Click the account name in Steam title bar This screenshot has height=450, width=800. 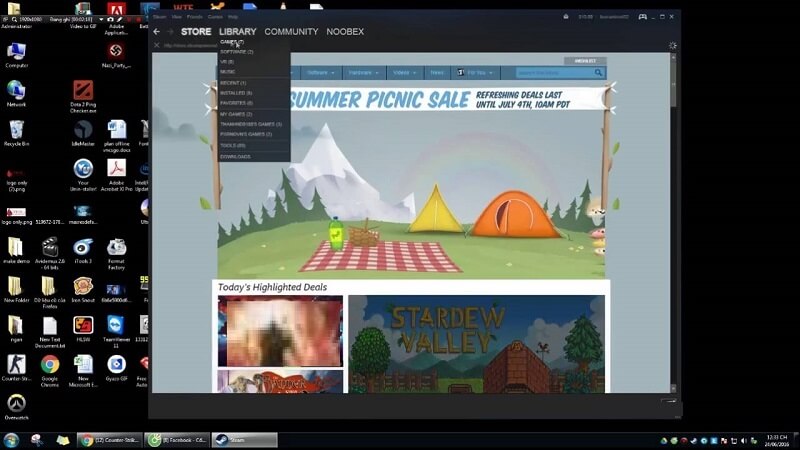pos(614,17)
